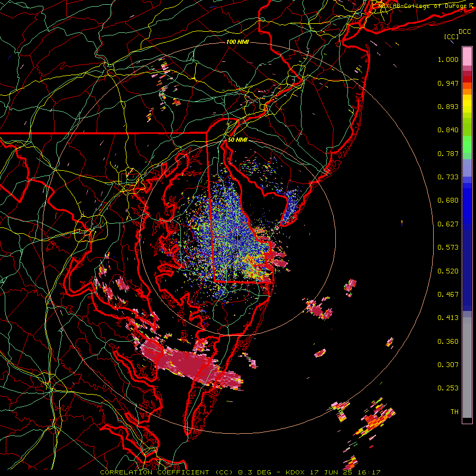Select the 0.627 scale value
Image resolution: width=476 pixels, height=476 pixels.
click(448, 224)
